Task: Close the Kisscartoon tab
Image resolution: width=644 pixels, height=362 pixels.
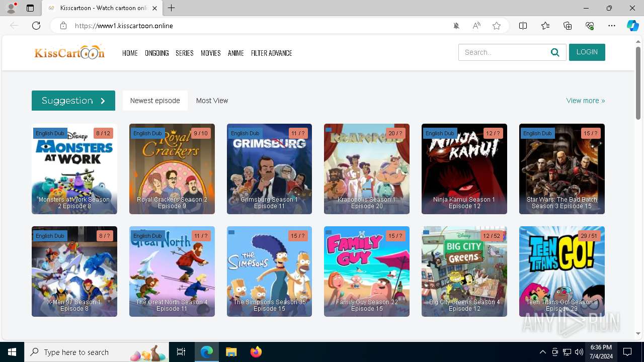Action: (154, 8)
